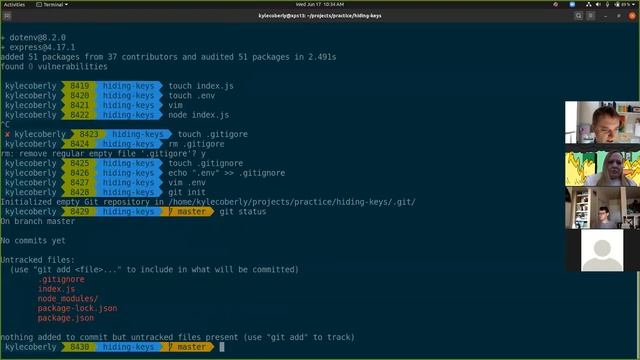The image size is (640, 360).
Task: Click the new tab icon in terminal header
Action: 7,16
